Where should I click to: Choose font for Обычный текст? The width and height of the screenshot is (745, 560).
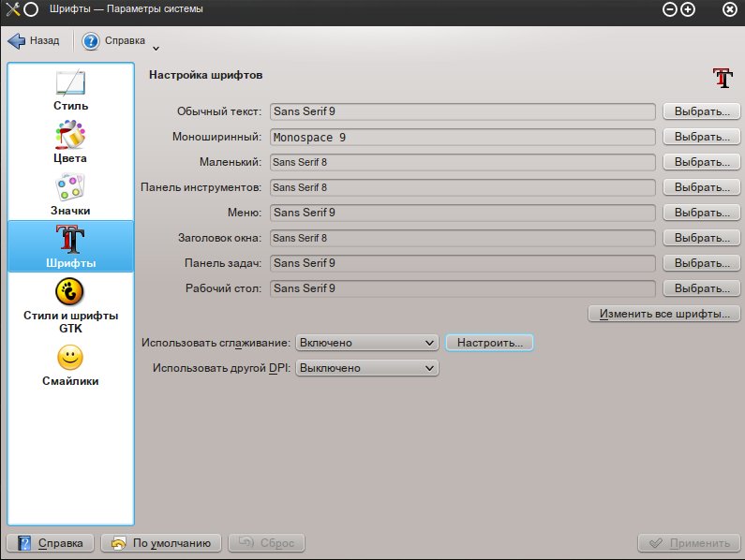click(x=701, y=111)
